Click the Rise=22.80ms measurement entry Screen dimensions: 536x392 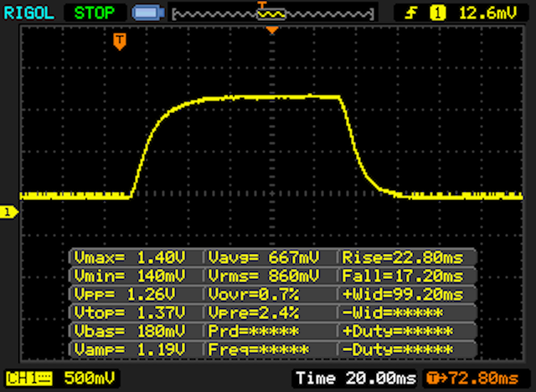[x=407, y=257]
